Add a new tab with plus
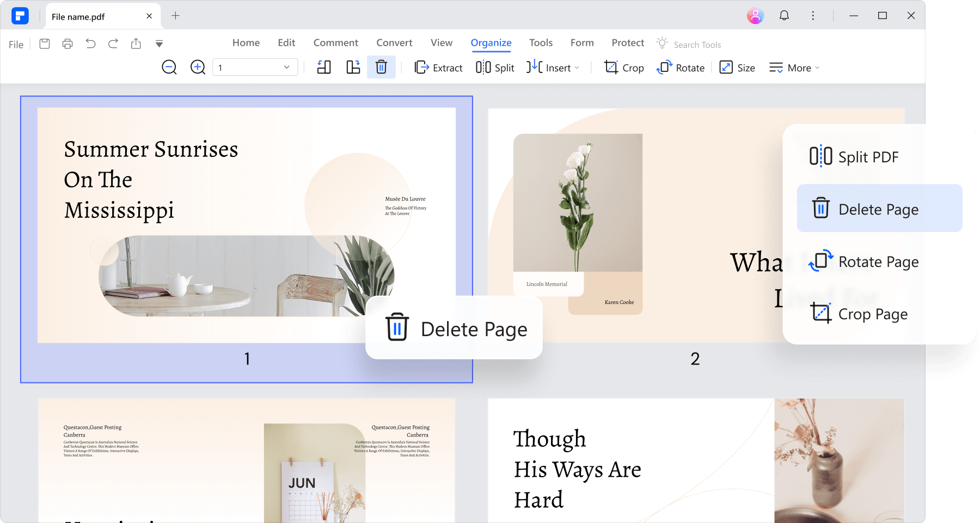This screenshot has height=523, width=980. pyautogui.click(x=175, y=16)
